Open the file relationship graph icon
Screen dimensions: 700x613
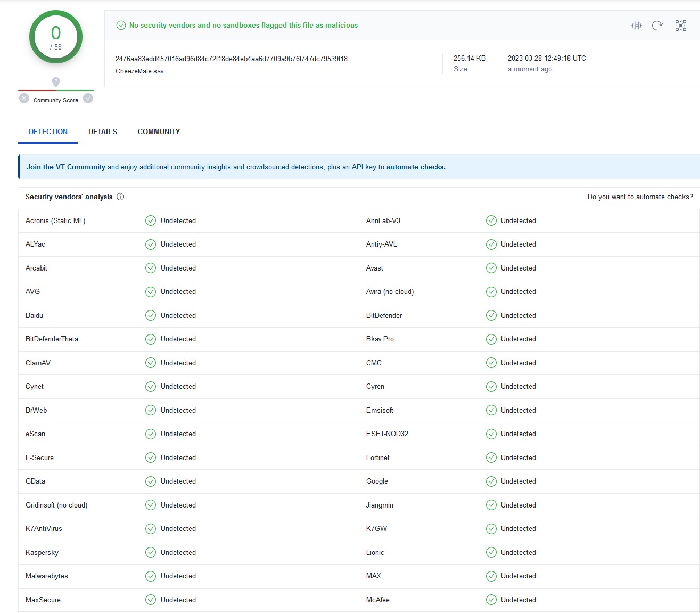click(x=681, y=26)
